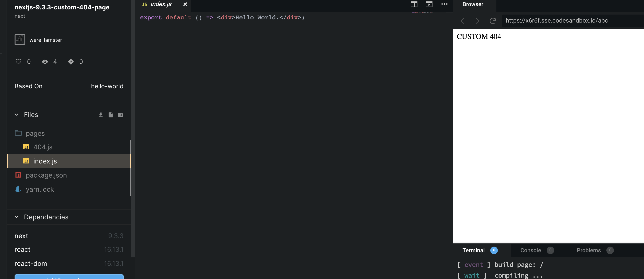
Task: Switch to the Console tab
Action: coord(537,250)
